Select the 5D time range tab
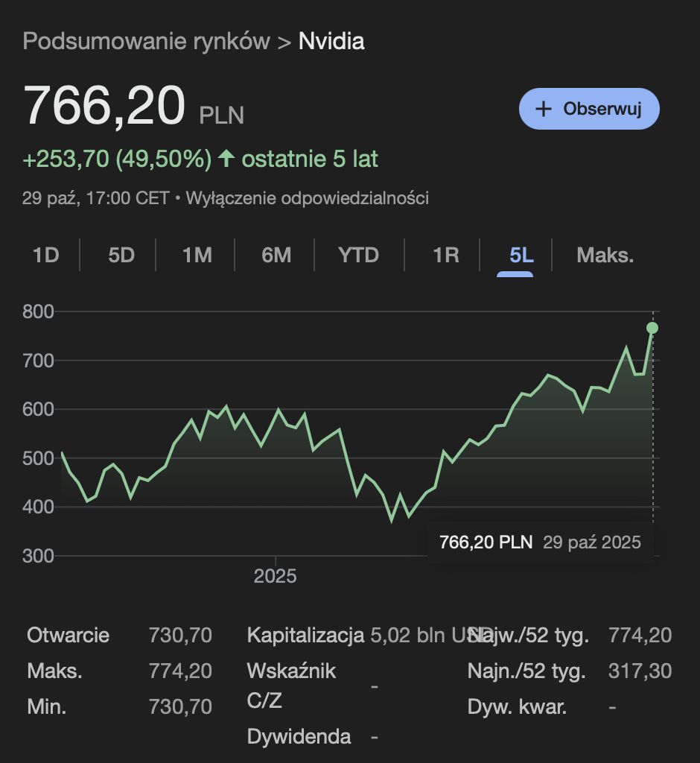The image size is (700, 763). [121, 256]
